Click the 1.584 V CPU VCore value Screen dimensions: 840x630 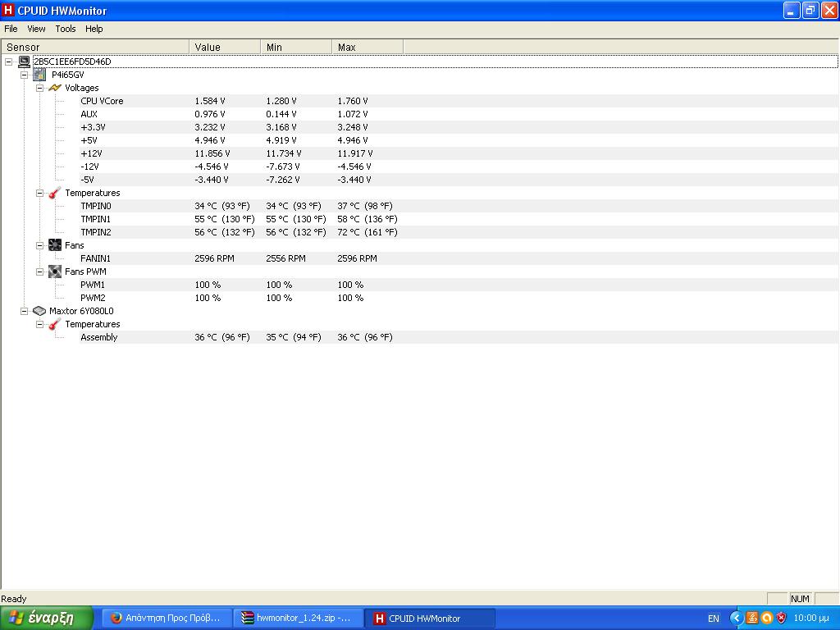click(210, 101)
